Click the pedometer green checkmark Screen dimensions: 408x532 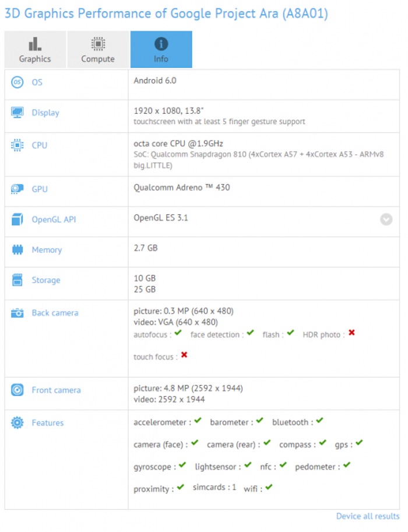(347, 465)
